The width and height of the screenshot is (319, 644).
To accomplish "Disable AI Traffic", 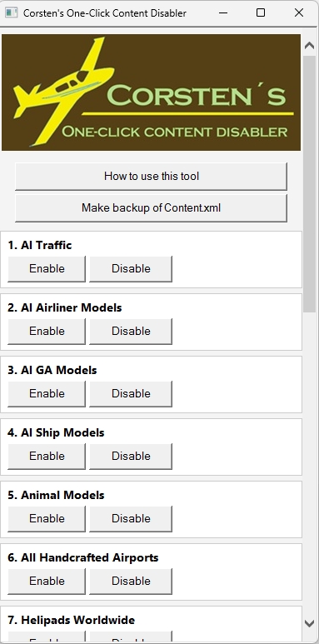I will pyautogui.click(x=131, y=268).
